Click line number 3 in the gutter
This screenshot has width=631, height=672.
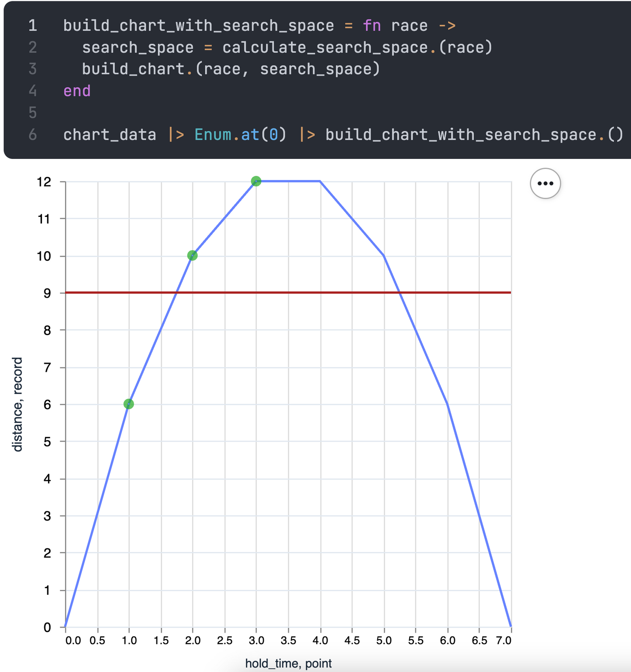coord(32,69)
